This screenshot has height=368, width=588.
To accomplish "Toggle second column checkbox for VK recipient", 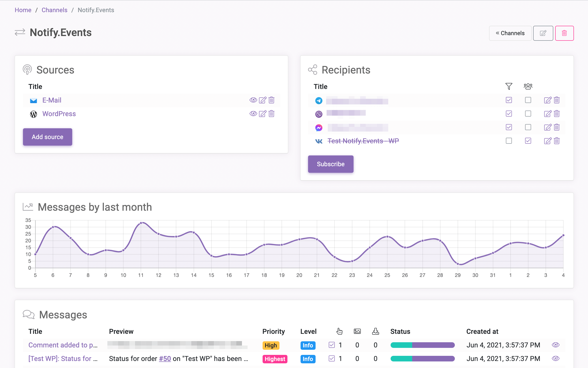I will pos(528,140).
